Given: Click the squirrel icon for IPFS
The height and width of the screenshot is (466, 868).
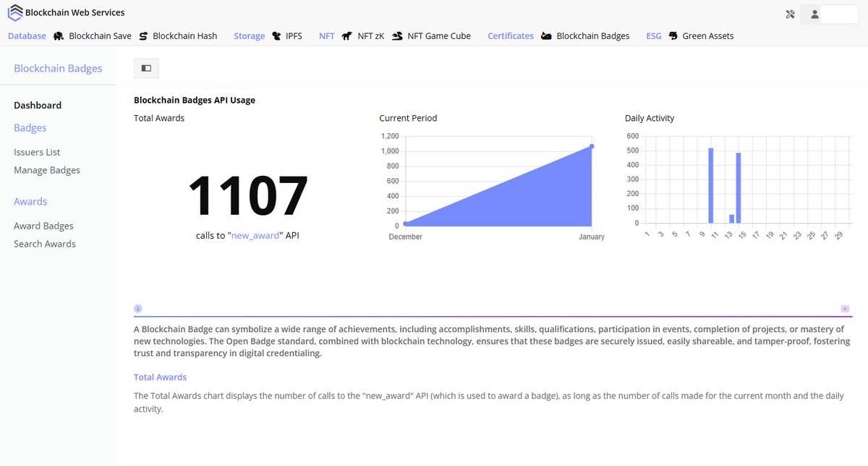Looking at the screenshot, I should pos(276,35).
